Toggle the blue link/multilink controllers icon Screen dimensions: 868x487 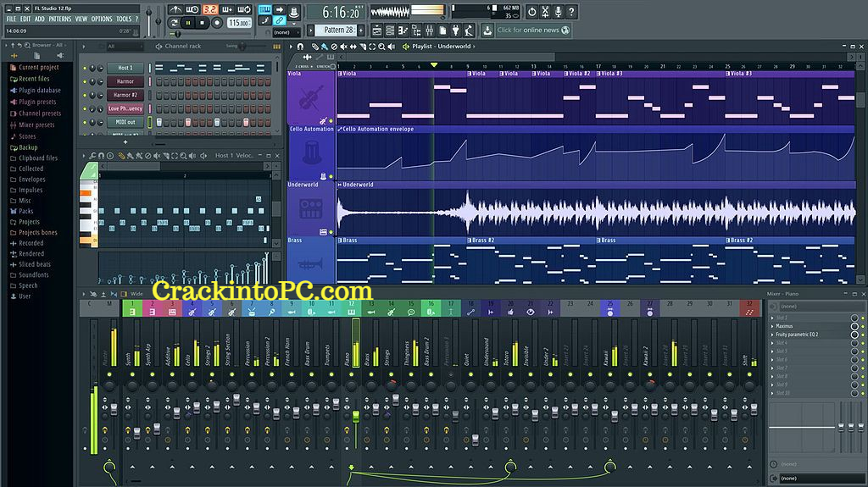point(280,21)
